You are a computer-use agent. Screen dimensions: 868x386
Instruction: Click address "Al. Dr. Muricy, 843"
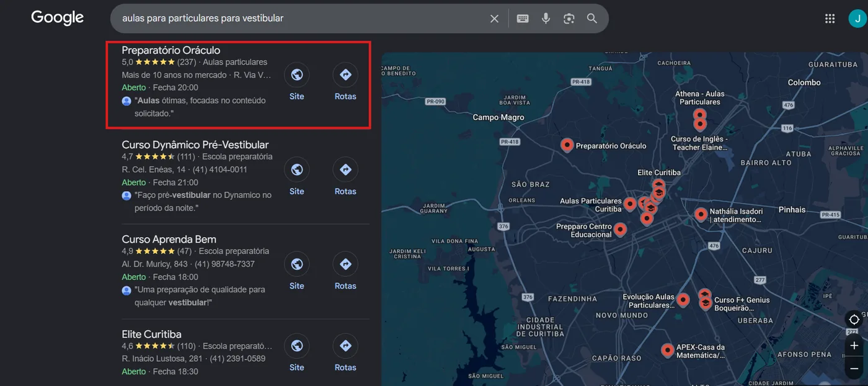[x=154, y=264]
